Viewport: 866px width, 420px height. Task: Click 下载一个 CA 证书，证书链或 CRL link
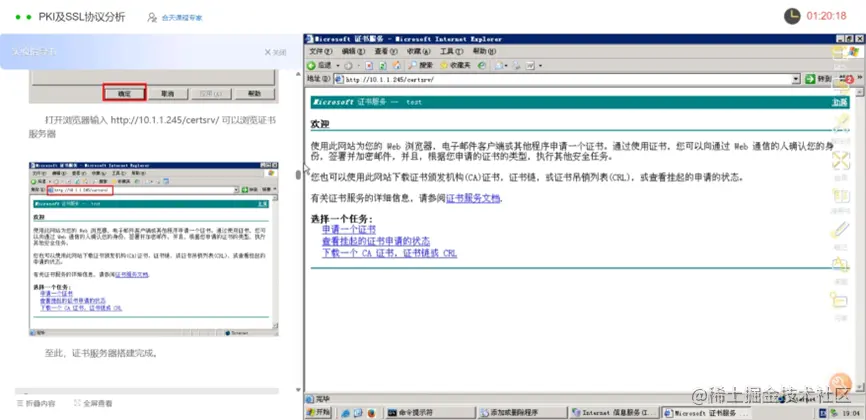[x=389, y=254]
